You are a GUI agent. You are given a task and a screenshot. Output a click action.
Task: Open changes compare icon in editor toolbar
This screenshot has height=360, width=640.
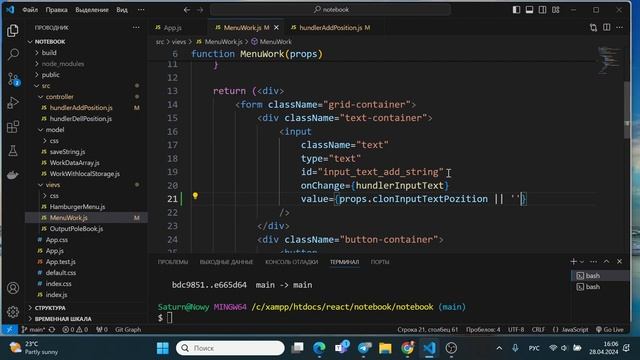(x=593, y=27)
